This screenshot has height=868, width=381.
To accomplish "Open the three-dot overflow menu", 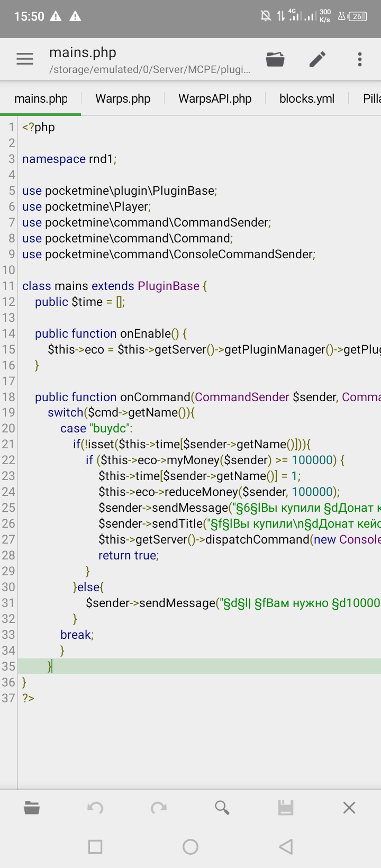I will pos(360,59).
